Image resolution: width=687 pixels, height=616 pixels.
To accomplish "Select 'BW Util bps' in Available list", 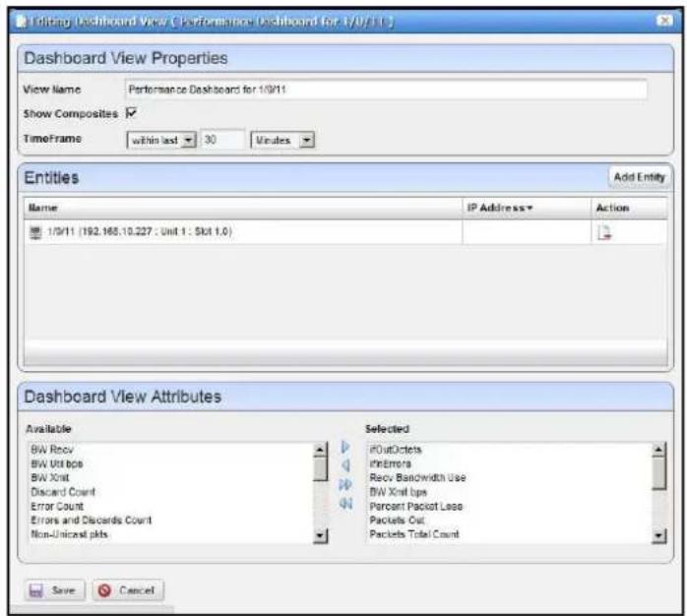I will [x=56, y=463].
